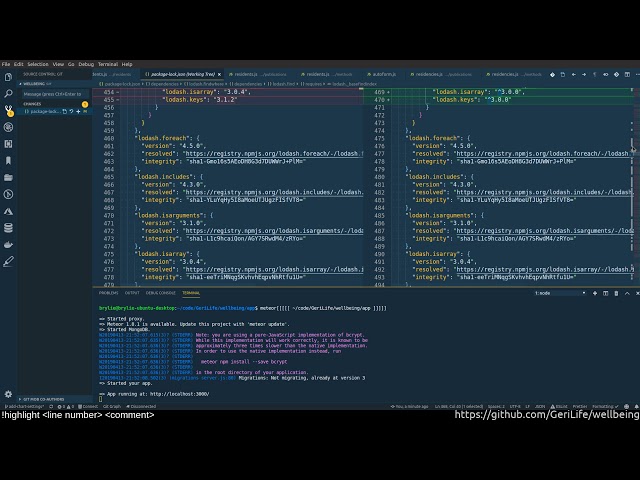
Task: Switch to the Debug Console panel tab
Action: pyautogui.click(x=160, y=293)
